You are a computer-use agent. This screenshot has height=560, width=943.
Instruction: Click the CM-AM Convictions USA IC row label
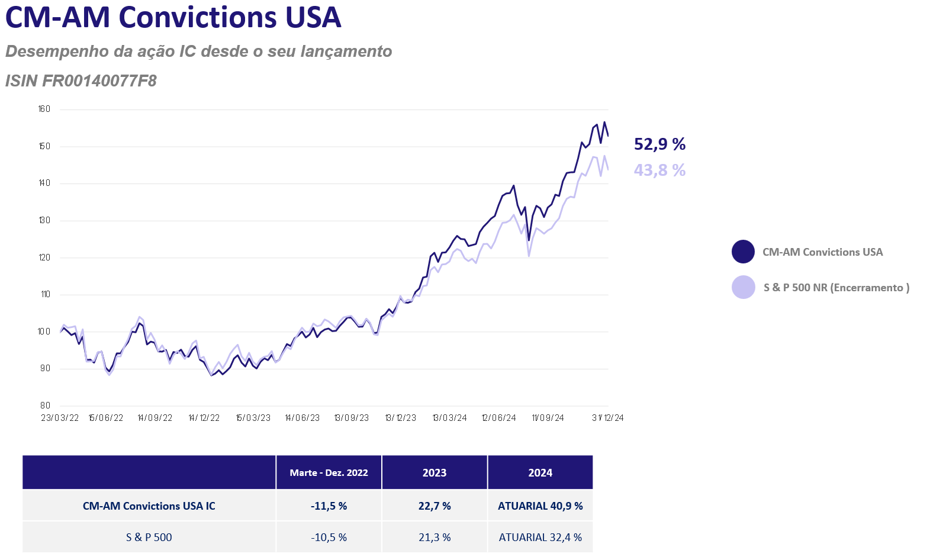(x=149, y=506)
